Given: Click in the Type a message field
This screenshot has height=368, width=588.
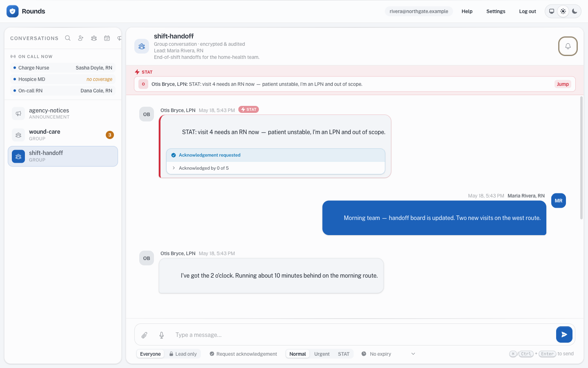Looking at the screenshot, I should (362, 335).
